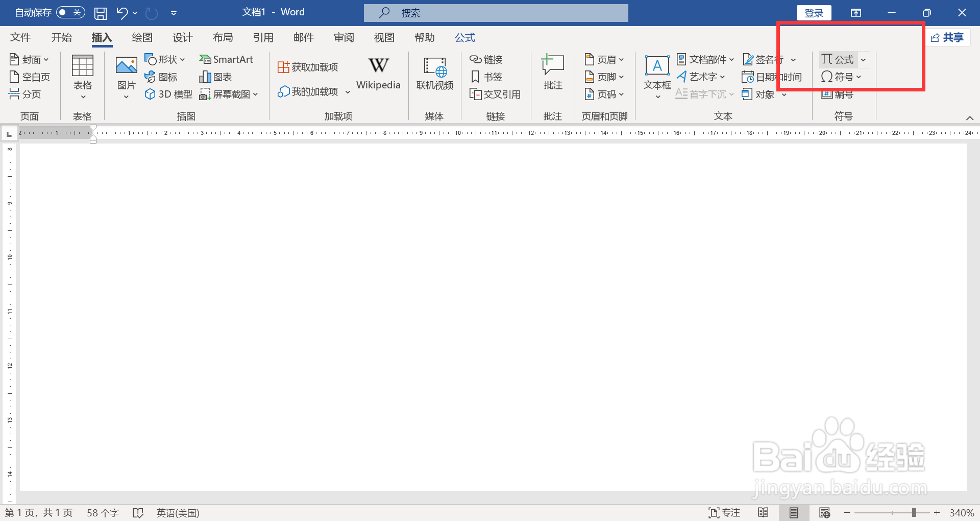Insert a 3D 模型
The image size is (980, 521).
pos(168,94)
